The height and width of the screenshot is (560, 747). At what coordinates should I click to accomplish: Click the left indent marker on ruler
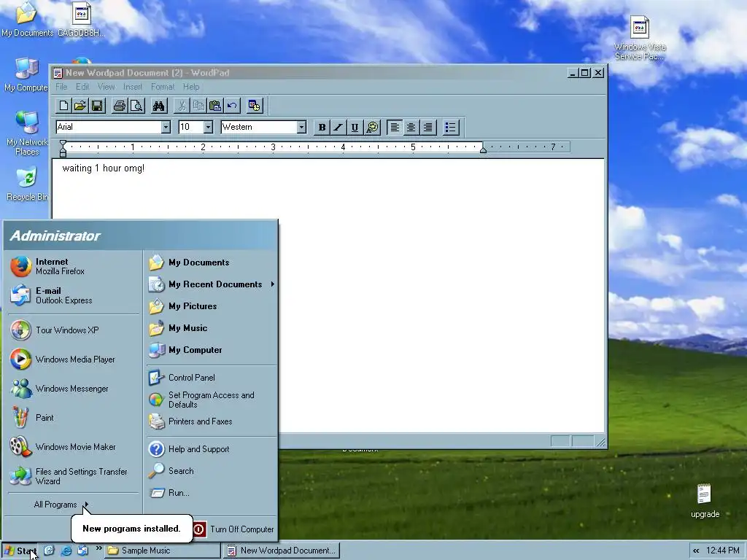tap(63, 149)
